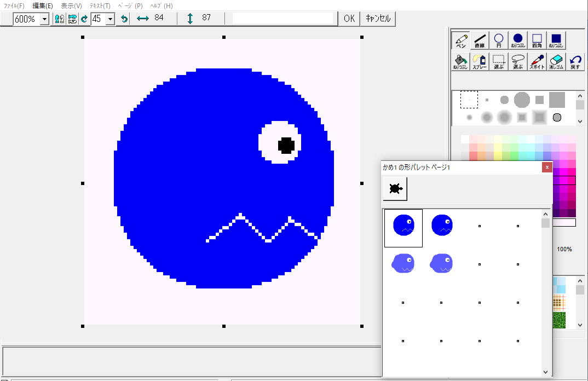Select the second blue round face shape thumbnail

[x=442, y=225]
